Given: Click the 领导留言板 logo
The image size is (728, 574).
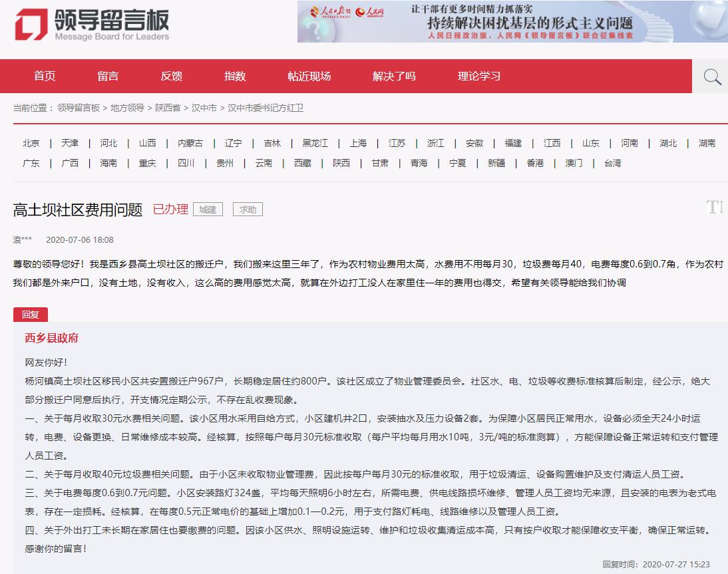Looking at the screenshot, I should pos(92,25).
